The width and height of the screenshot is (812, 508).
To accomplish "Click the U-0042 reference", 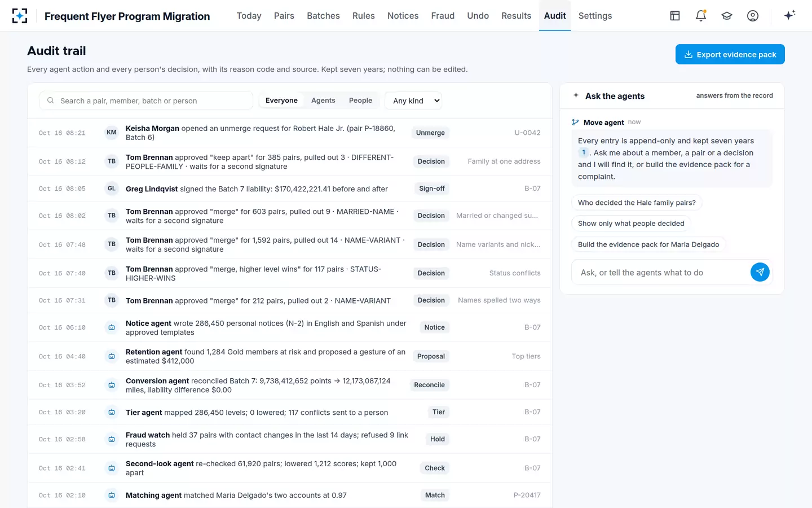I will pos(527,133).
